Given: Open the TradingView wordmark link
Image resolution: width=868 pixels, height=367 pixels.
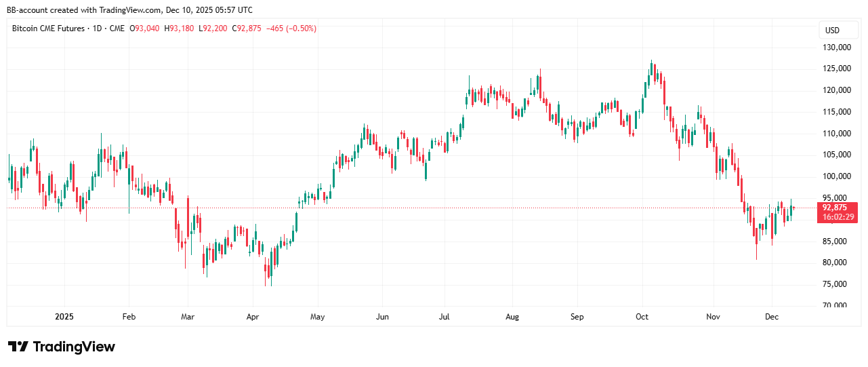Looking at the screenshot, I should pyautogui.click(x=74, y=347).
